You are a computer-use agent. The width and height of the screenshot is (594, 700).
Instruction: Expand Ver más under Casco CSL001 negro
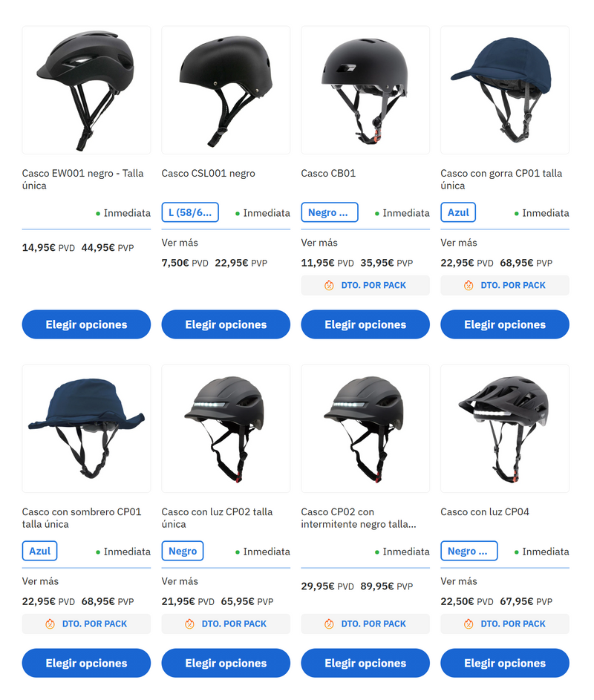tap(180, 243)
